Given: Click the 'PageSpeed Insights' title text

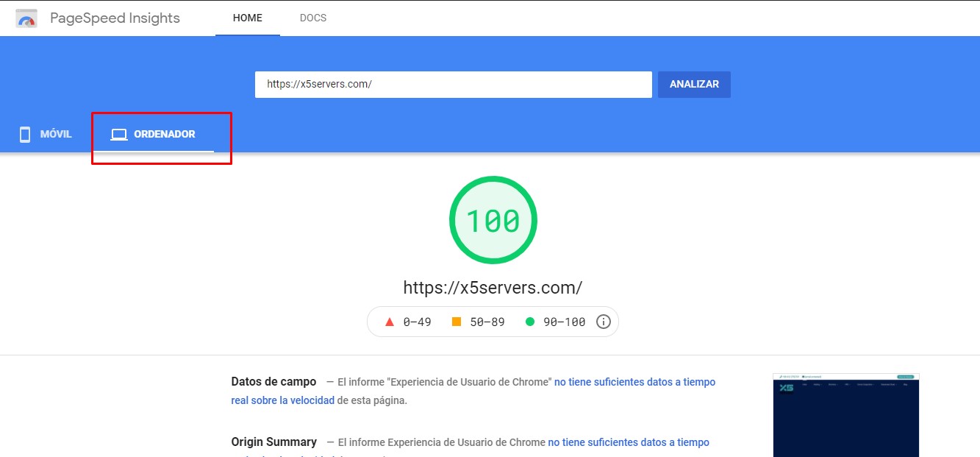Looking at the screenshot, I should coord(115,18).
